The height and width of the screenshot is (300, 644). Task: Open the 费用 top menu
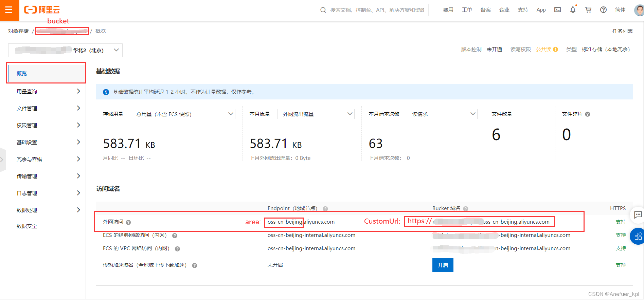coord(448,10)
